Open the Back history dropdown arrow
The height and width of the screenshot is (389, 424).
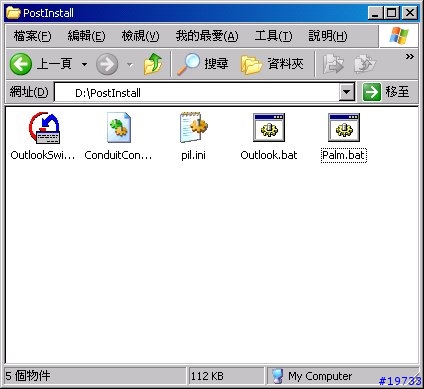[x=84, y=64]
